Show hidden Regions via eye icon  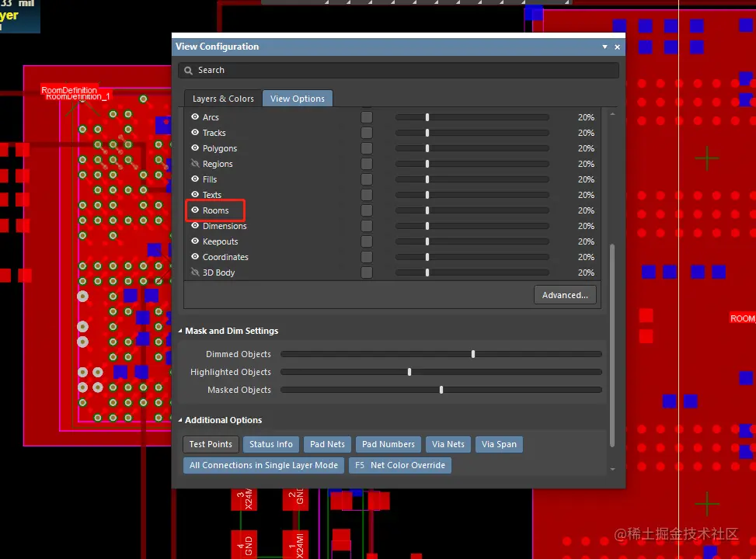(x=195, y=163)
